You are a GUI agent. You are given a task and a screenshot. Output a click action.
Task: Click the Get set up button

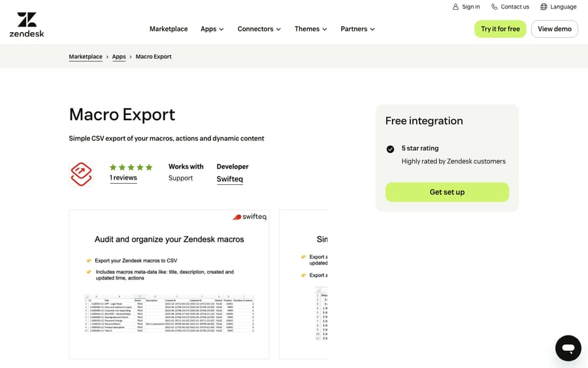pos(447,192)
